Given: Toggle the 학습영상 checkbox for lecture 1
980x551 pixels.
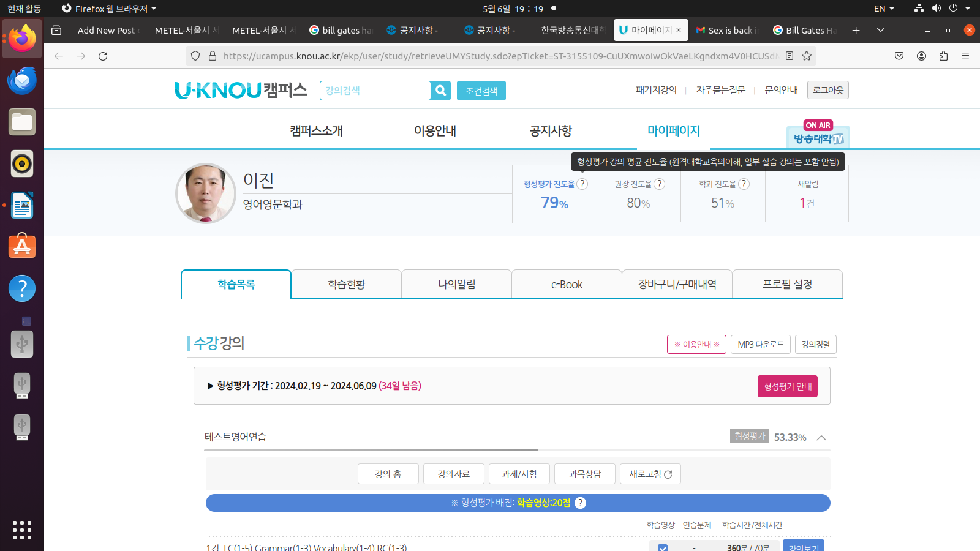Looking at the screenshot, I should coord(662,547).
